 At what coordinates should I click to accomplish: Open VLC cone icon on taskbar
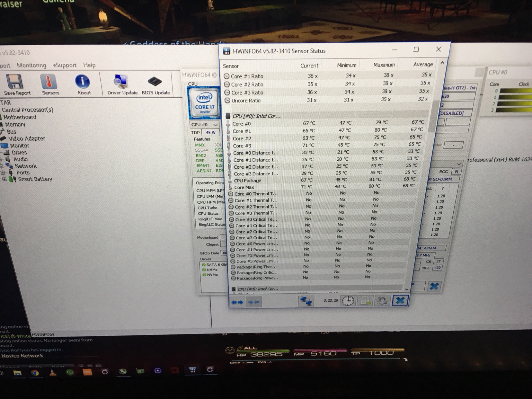point(53,372)
